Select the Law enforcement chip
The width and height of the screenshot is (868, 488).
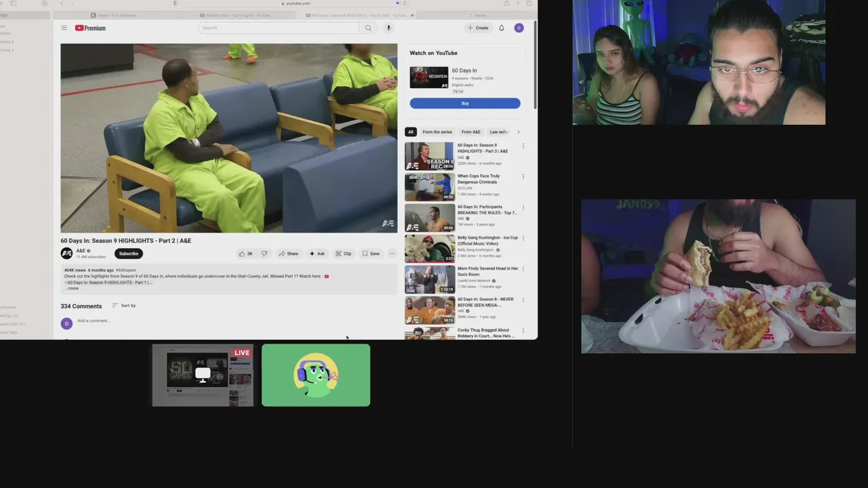pos(500,132)
